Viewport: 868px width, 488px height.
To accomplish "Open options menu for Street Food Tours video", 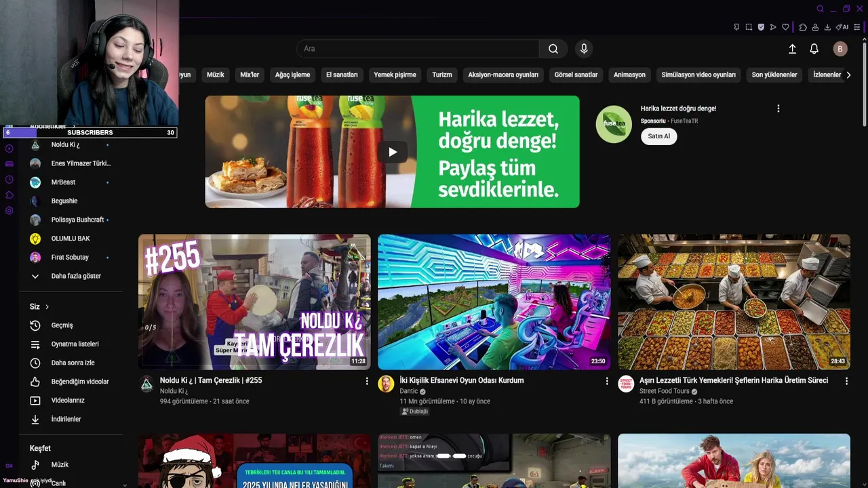I will (x=846, y=381).
